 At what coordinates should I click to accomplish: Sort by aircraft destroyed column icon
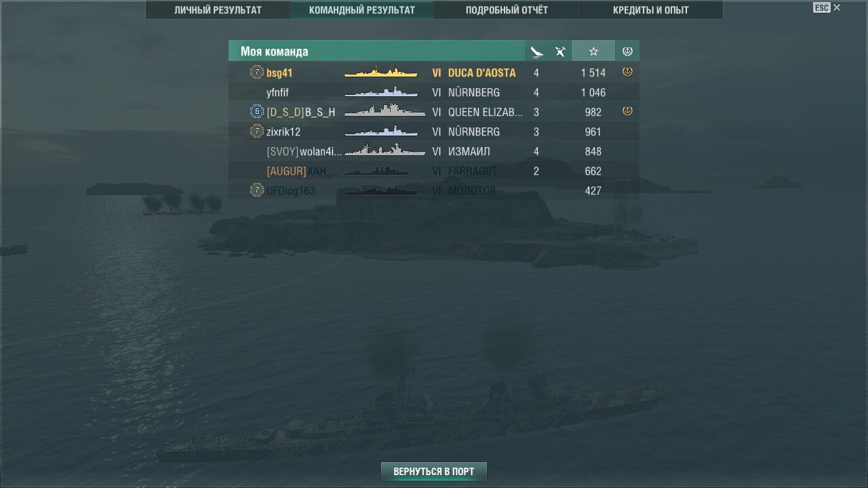pos(560,52)
